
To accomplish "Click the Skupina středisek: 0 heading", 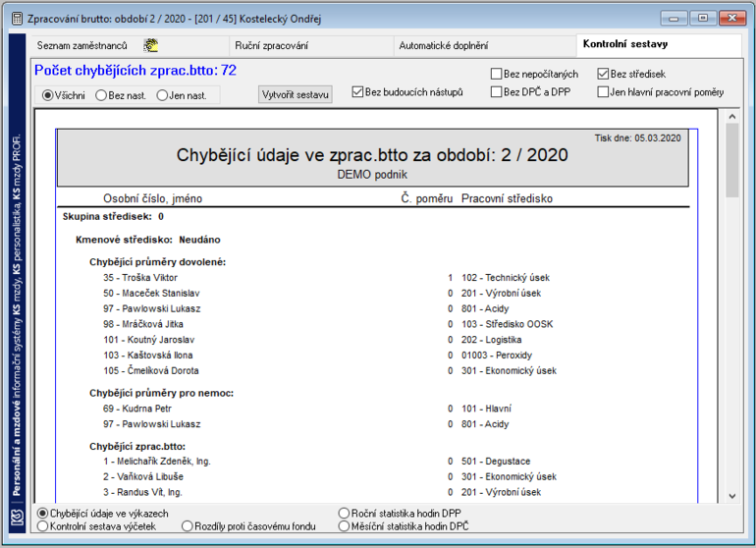I will (x=113, y=217).
